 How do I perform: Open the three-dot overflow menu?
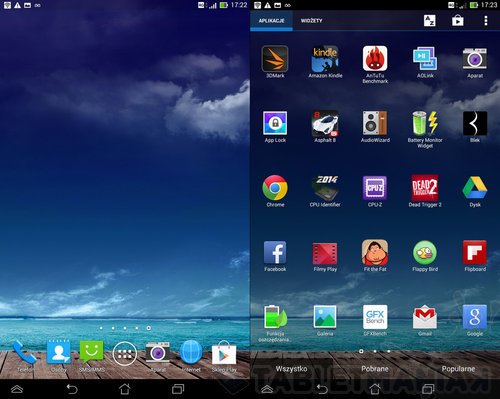[x=486, y=21]
